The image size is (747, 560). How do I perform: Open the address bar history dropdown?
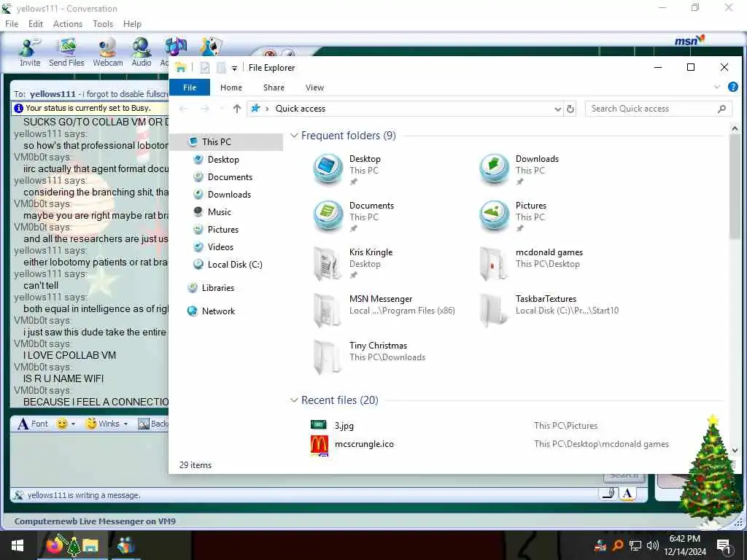pyautogui.click(x=557, y=109)
